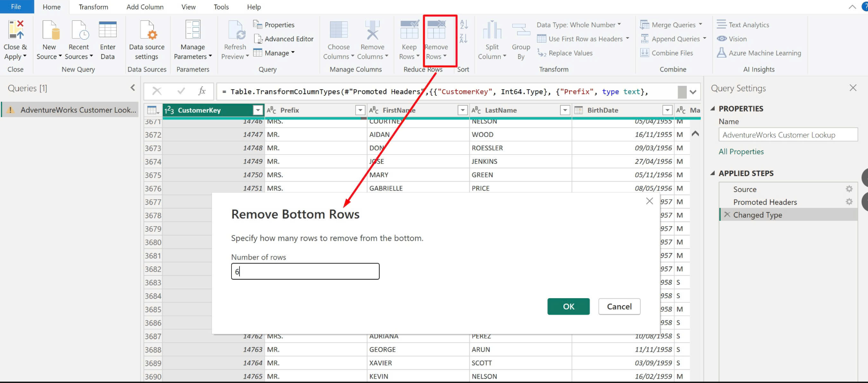The image size is (868, 383).
Task: Delete the Changed Type applied step
Action: 727,215
